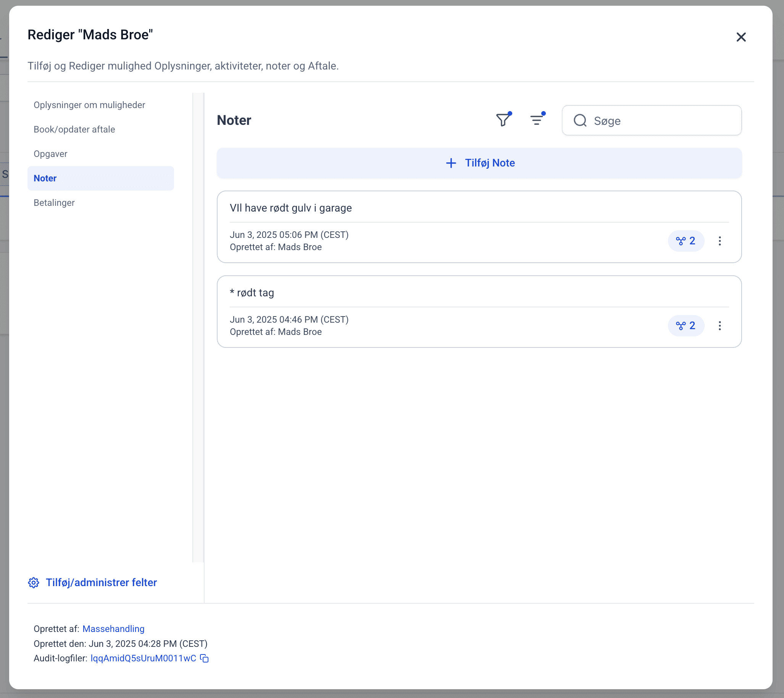
Task: Open the note '* rødt tag'
Action: coord(252,293)
